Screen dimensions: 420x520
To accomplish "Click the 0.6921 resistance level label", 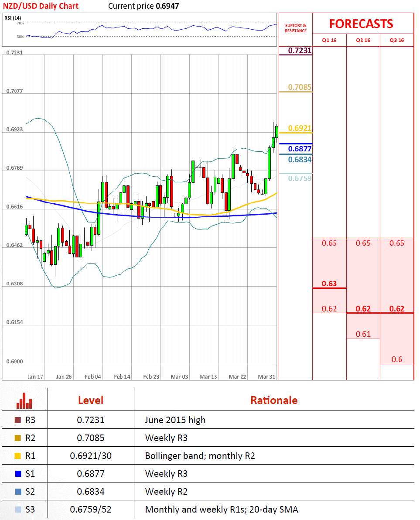I will coord(300,128).
